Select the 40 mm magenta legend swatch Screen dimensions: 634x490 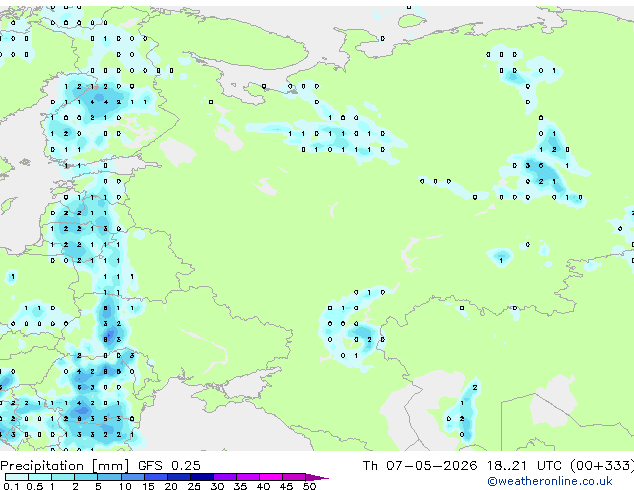271,477
